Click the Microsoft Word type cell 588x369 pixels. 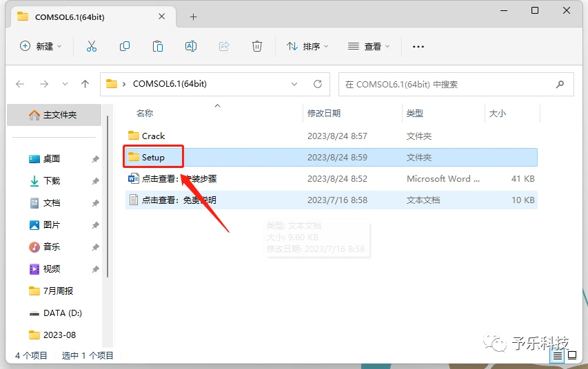tap(443, 179)
